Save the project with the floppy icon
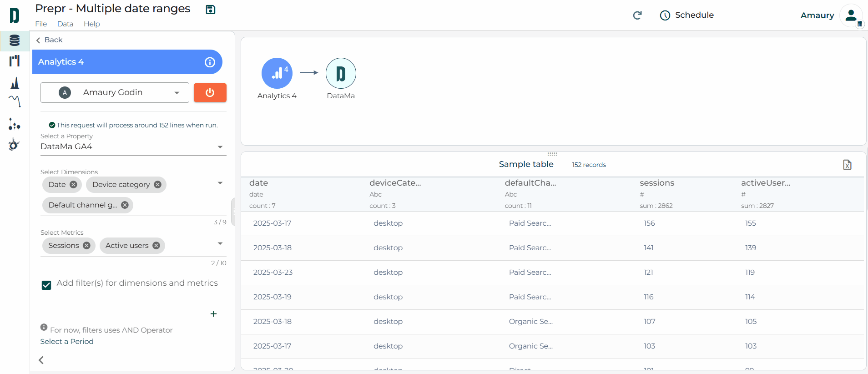 pos(211,10)
